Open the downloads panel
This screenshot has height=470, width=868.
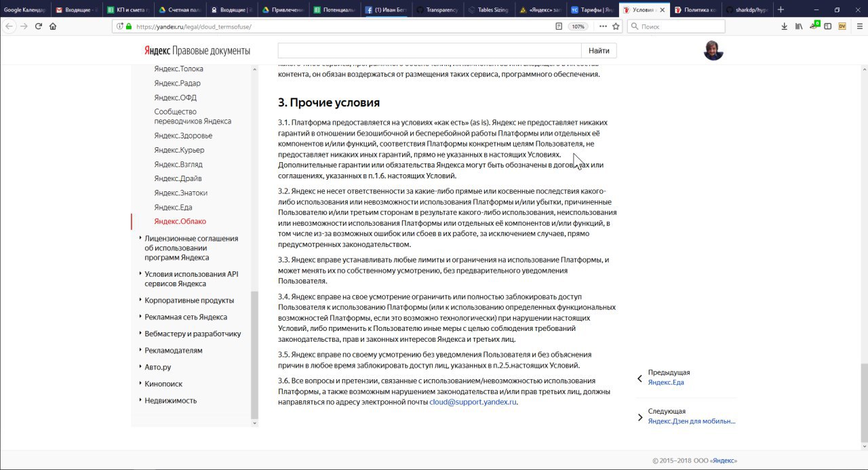tap(785, 26)
